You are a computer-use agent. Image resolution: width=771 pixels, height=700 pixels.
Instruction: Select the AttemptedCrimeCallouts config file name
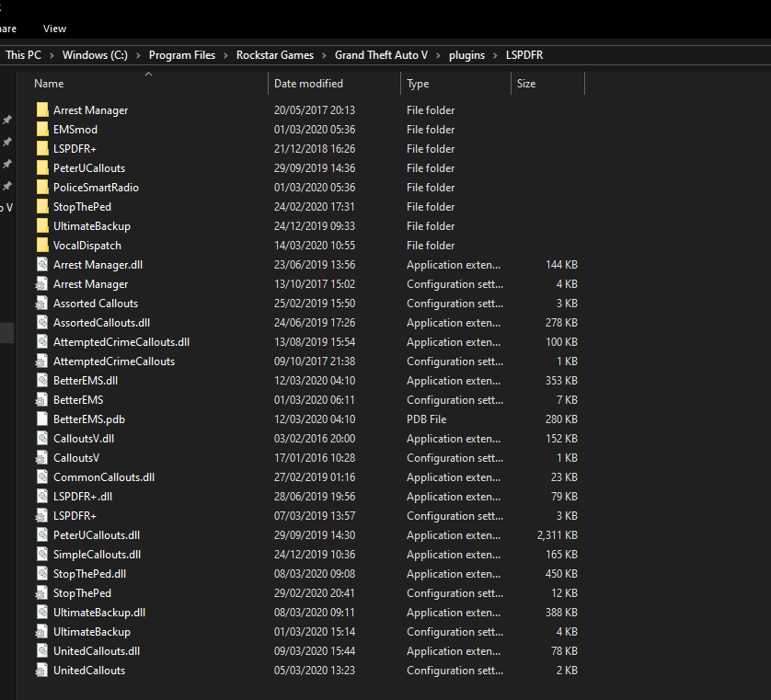114,361
